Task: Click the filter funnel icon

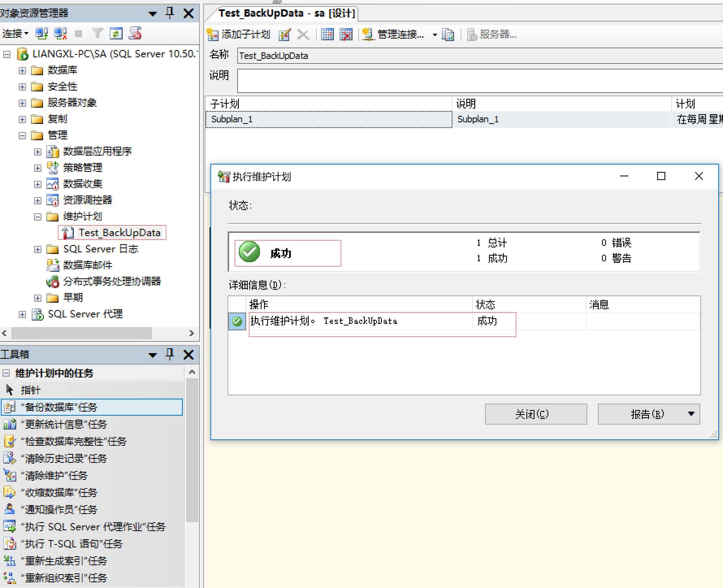Action: click(97, 33)
